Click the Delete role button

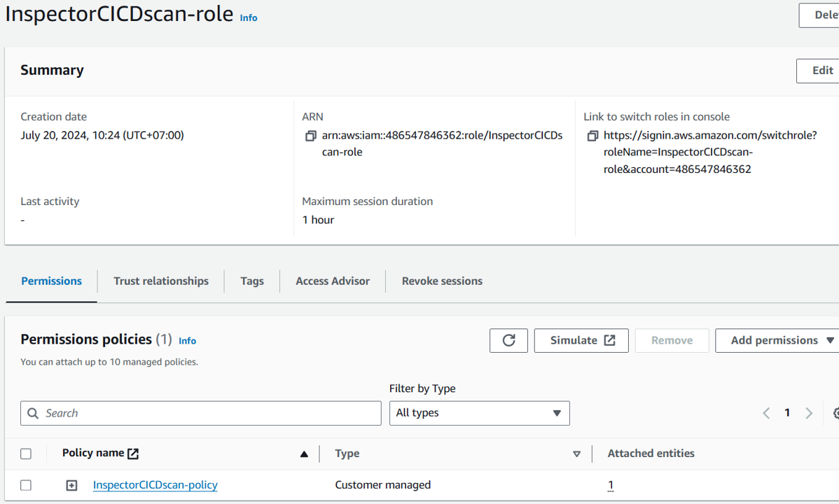pyautogui.click(x=819, y=15)
